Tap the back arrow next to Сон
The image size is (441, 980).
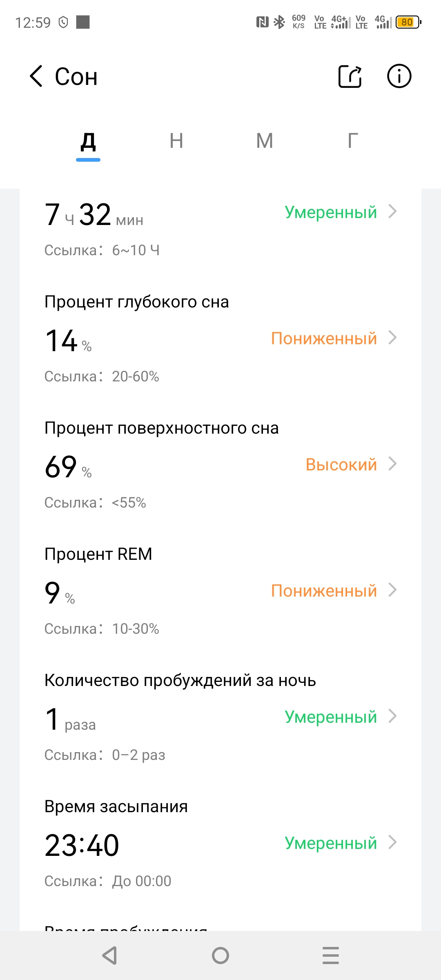36,76
